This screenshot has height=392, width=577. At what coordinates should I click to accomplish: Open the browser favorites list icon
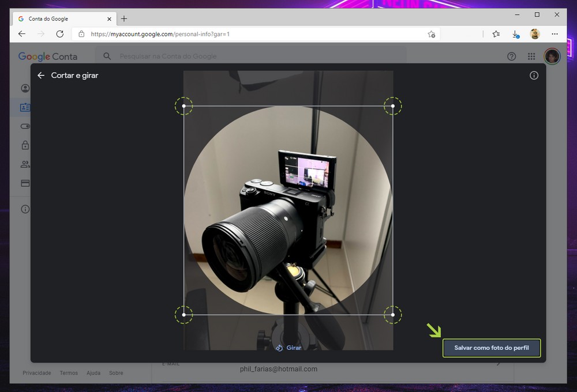pos(496,34)
